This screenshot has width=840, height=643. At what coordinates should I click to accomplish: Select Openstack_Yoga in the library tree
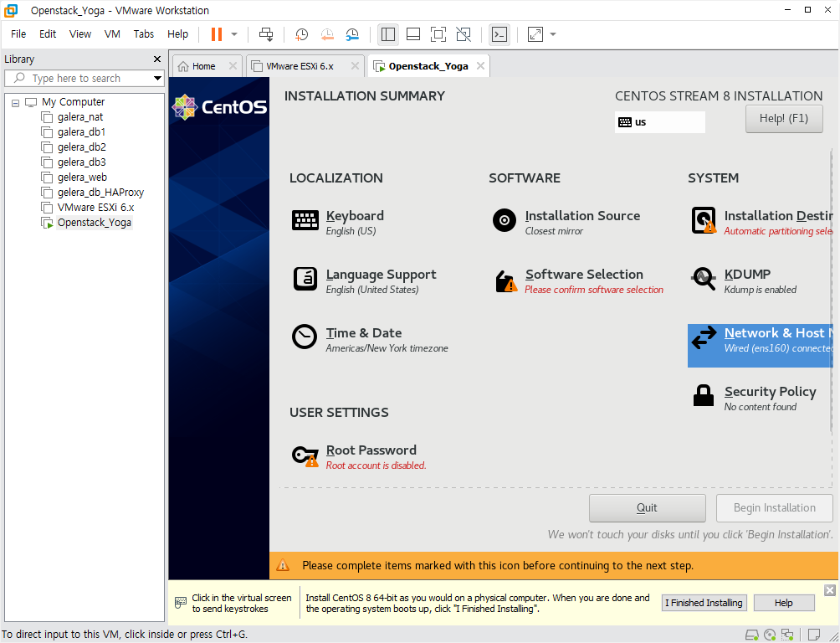pyautogui.click(x=95, y=222)
